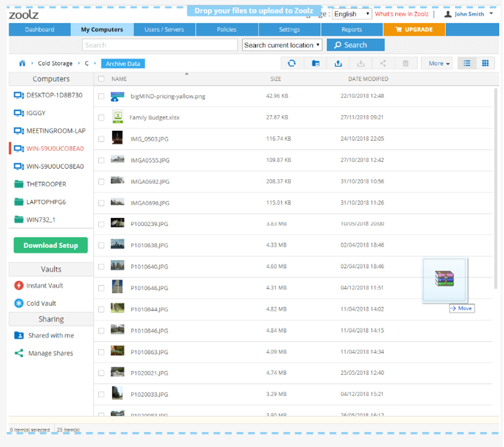Click the C breadcrumb
Viewport: 504px width, 447px height.
[x=87, y=63]
